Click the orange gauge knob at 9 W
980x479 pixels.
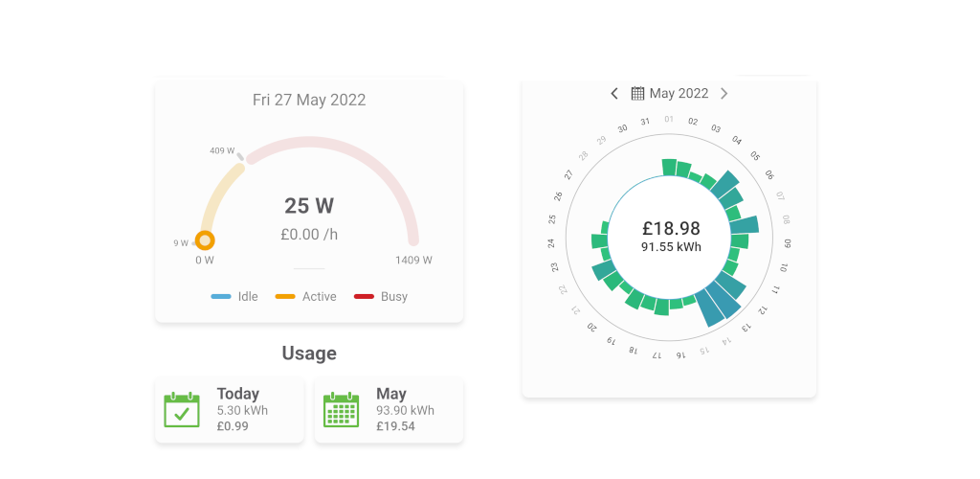(x=205, y=240)
